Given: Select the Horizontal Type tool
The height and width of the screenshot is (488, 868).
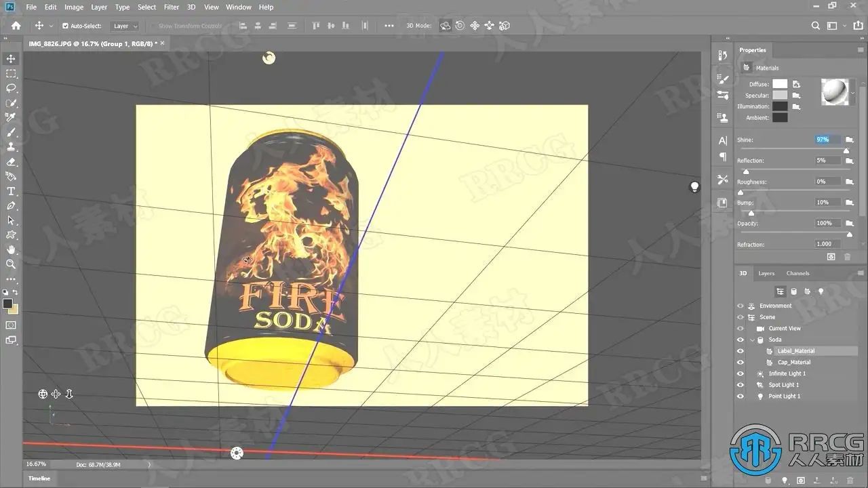Looking at the screenshot, I should 11,191.
